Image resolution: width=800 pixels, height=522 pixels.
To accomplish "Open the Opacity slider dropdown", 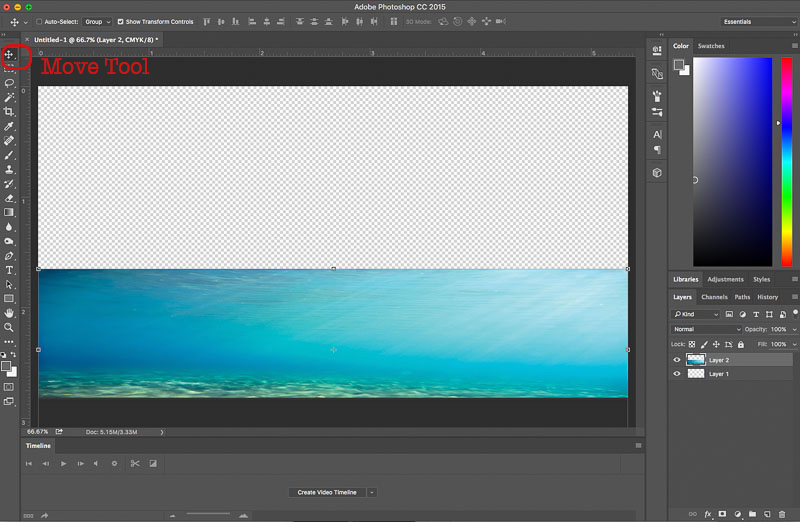I will (x=794, y=330).
